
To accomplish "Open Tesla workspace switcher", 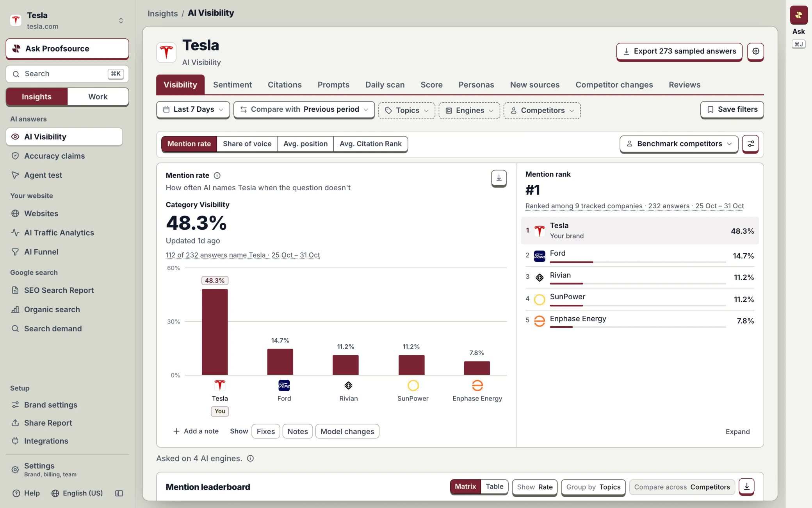I will point(67,20).
